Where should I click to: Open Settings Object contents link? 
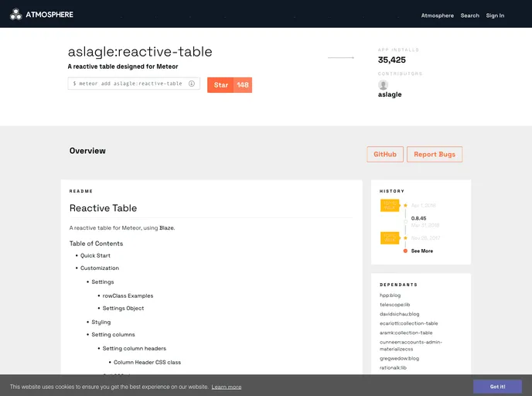[x=123, y=308]
